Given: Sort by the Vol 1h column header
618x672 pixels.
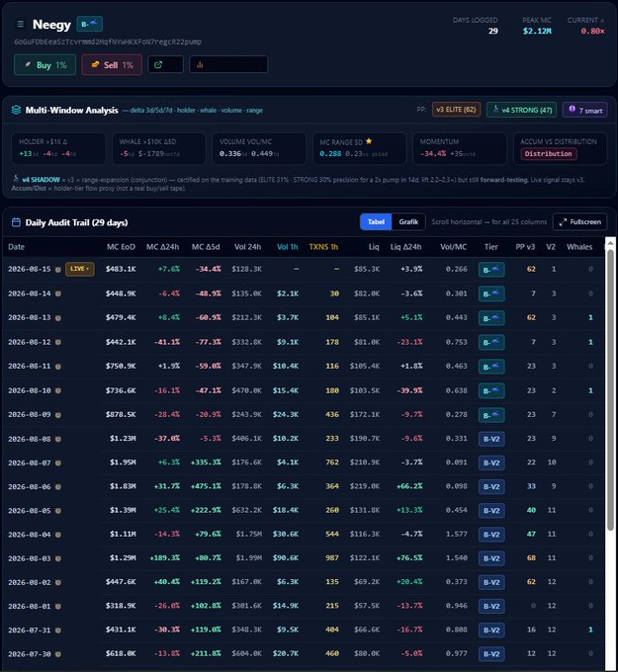Looking at the screenshot, I should [x=288, y=247].
